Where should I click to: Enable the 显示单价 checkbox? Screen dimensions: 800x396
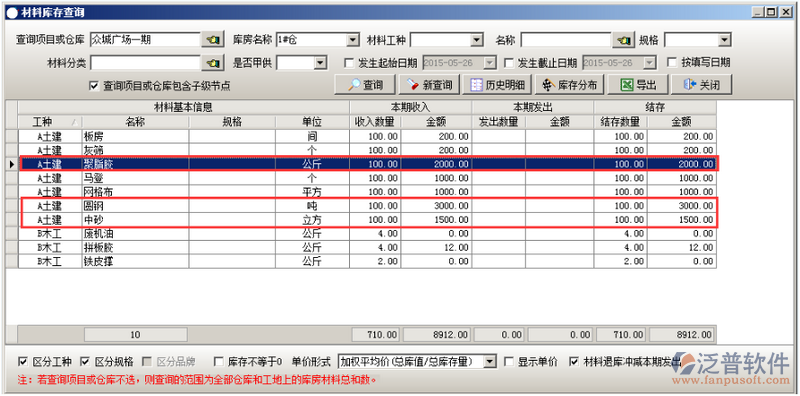coord(509,362)
